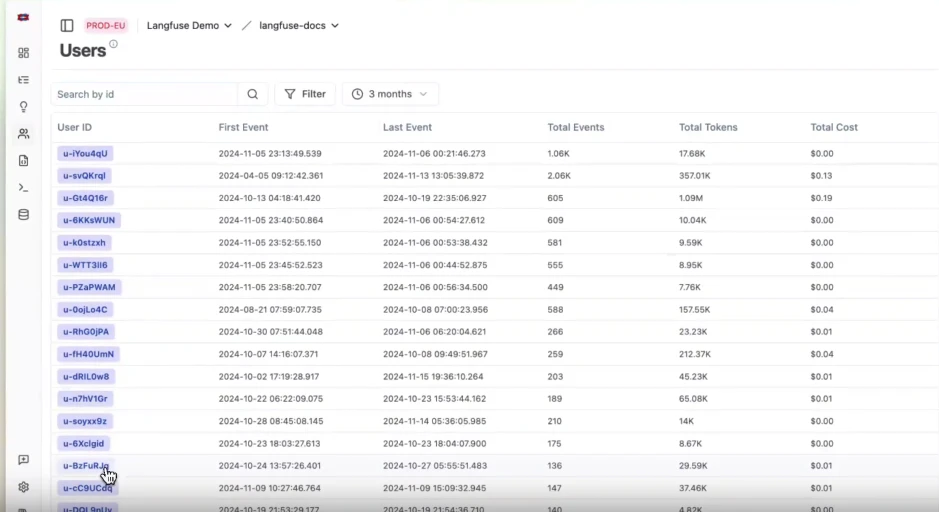Click the magnifier search button
Viewport: 939px width, 512px height.
(x=252, y=94)
